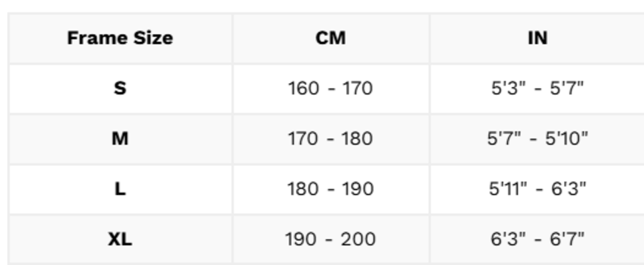The image size is (644, 265).
Task: Click the 5'3" - 5'7" inches cell
Action: 537,88
